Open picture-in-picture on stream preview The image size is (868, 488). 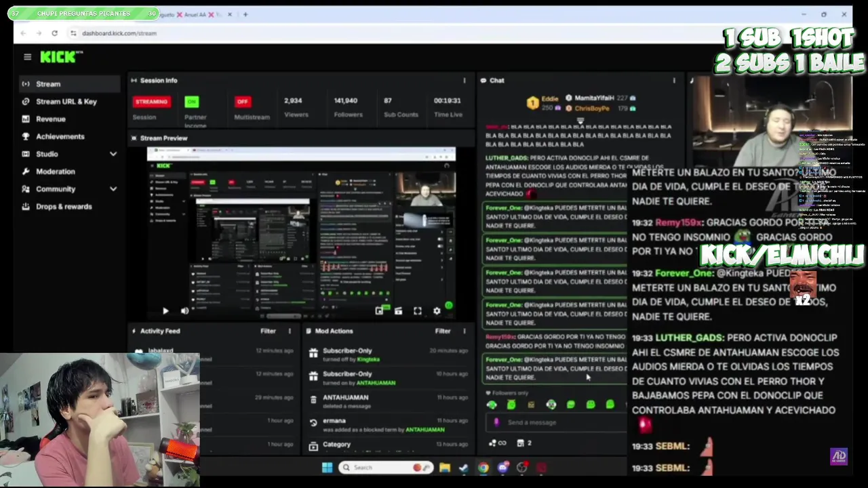tap(379, 311)
